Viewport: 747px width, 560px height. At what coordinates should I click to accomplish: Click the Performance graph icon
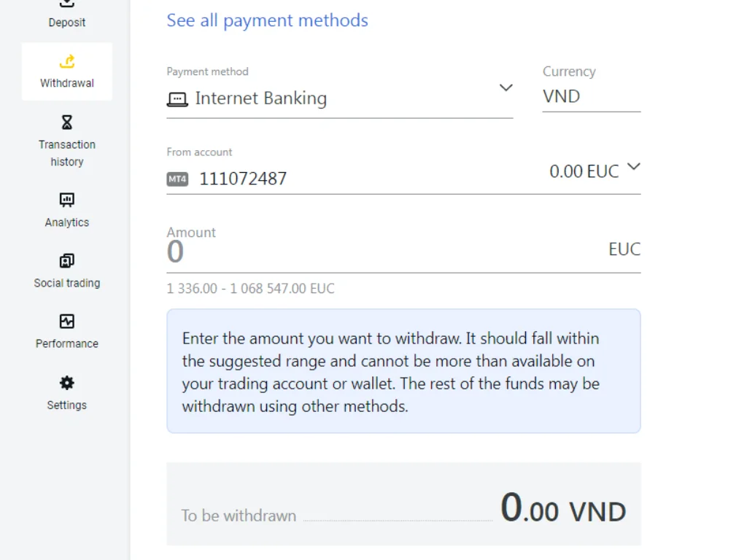coord(67,322)
